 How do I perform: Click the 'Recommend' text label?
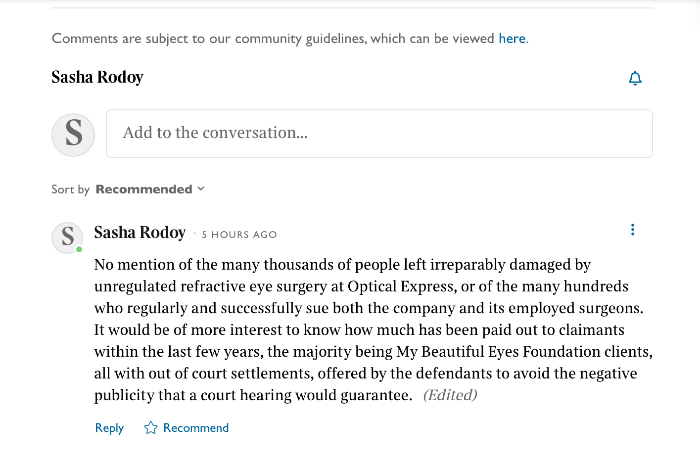click(196, 428)
